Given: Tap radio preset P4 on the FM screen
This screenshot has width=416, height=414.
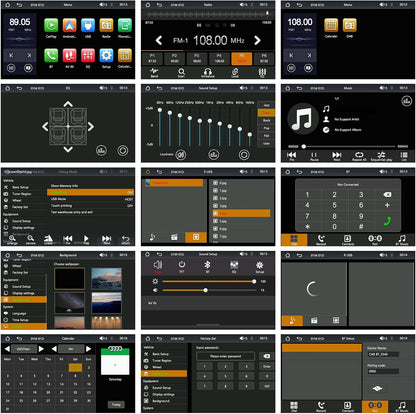Looking at the screenshot, I should [219, 58].
